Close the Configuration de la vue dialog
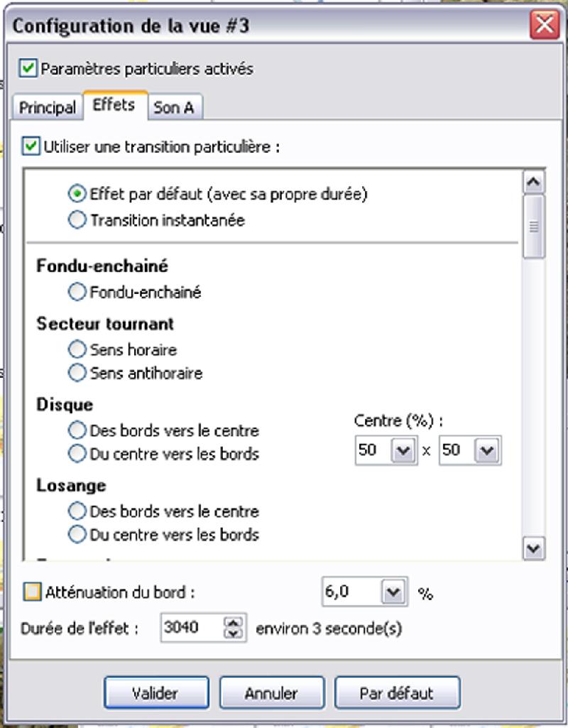The height and width of the screenshot is (728, 568). (545, 25)
